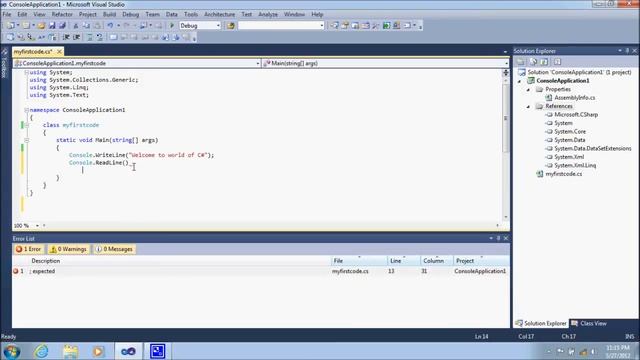Start debugging with the green play icon
This screenshot has height=360, width=640.
click(172, 26)
